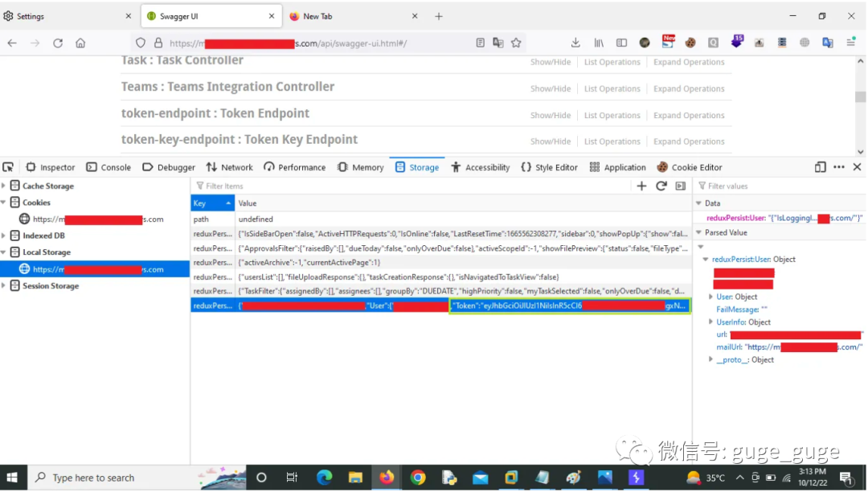The height and width of the screenshot is (492, 868).
Task: Open the Debugger tab
Action: (169, 167)
